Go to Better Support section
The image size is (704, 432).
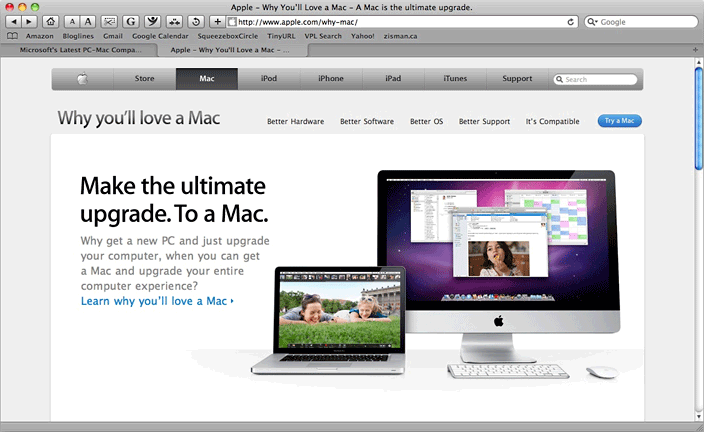(x=484, y=121)
